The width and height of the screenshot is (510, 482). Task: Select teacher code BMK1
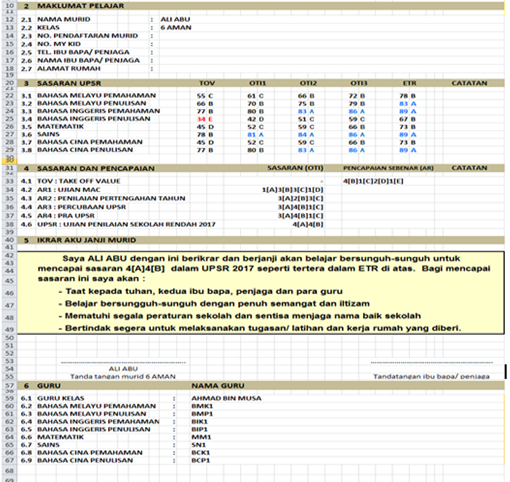click(x=202, y=406)
